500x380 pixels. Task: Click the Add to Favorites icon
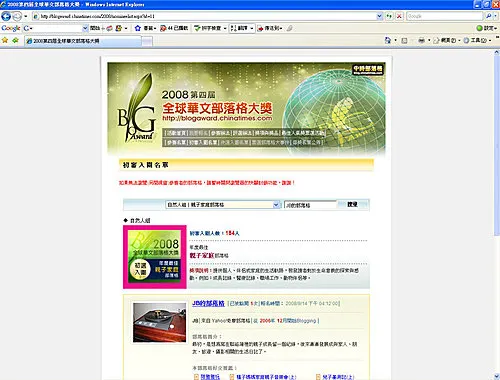(x=15, y=40)
